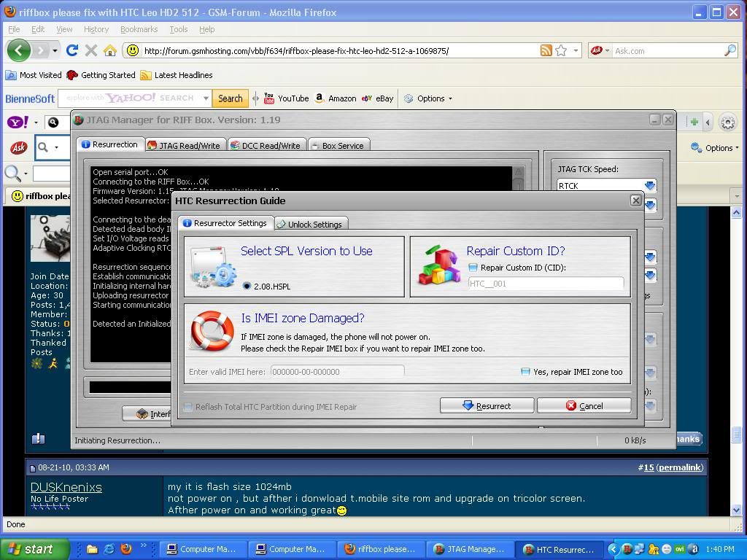Check Repair Custom ID (CID) box
Screen dimensions: 747x560
pos(473,268)
